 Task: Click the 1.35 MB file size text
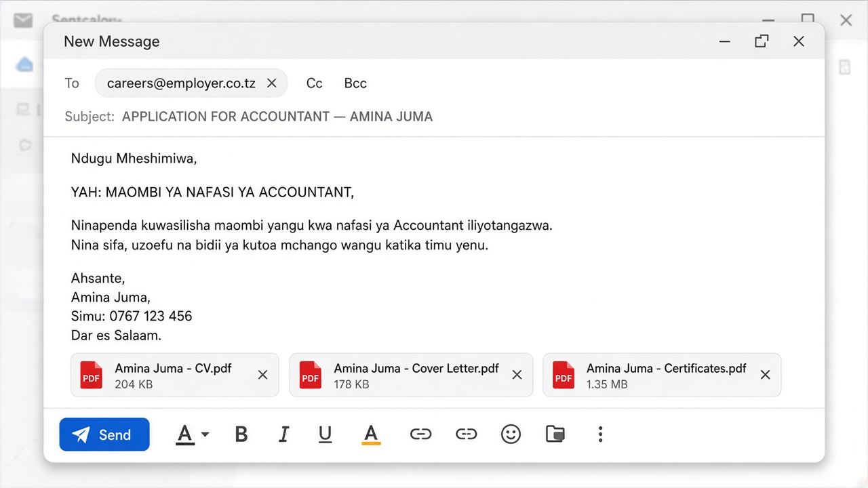(607, 384)
